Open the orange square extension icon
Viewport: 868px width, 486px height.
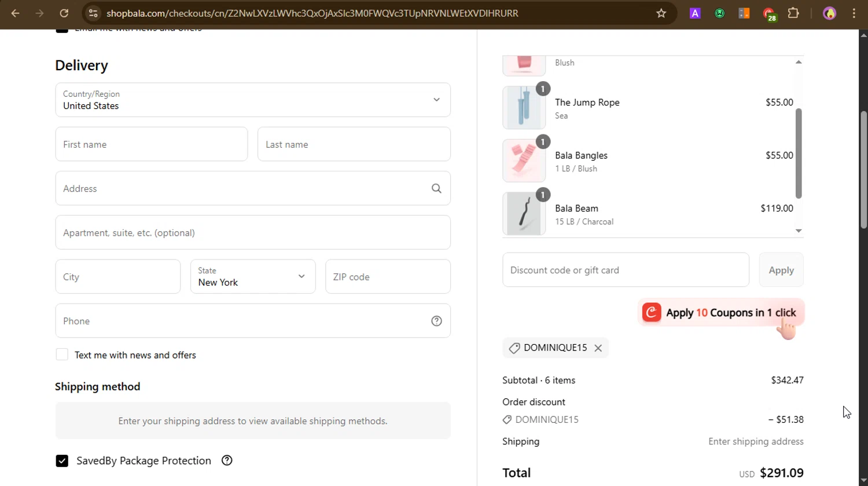tap(744, 13)
